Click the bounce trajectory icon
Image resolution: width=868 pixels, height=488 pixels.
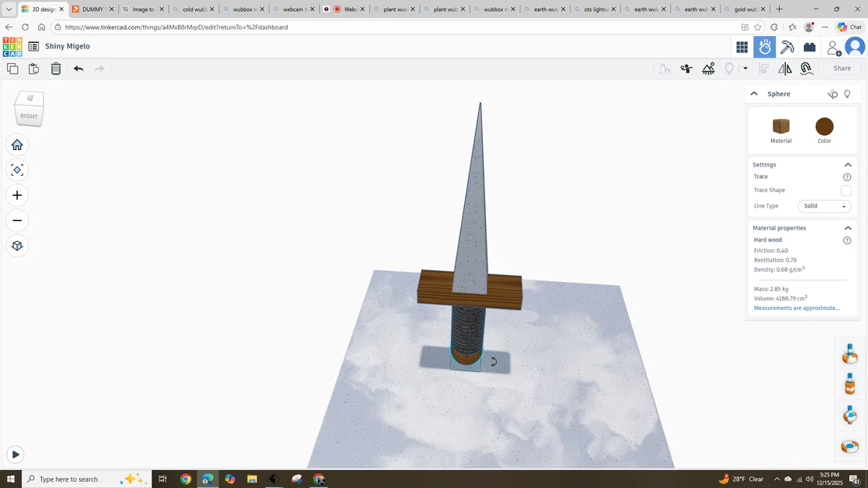click(665, 69)
